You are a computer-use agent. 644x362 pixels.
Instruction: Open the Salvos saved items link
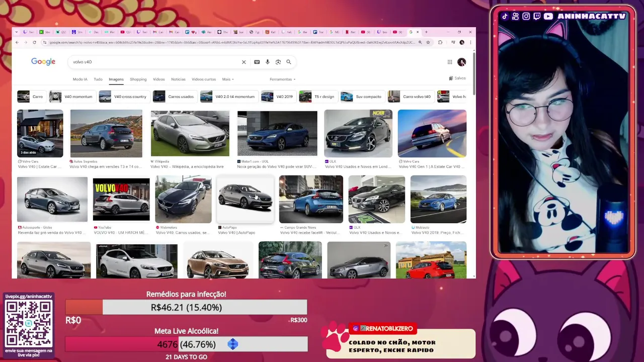coord(457,78)
